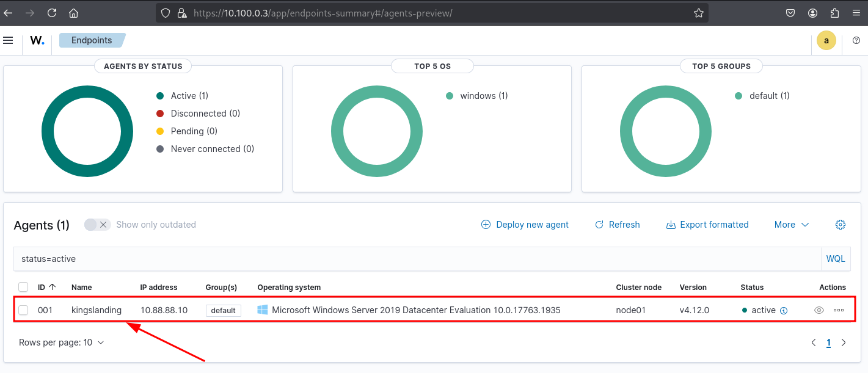The width and height of the screenshot is (868, 373).
Task: Open the Endpoints breadcrumb tab
Action: (92, 40)
